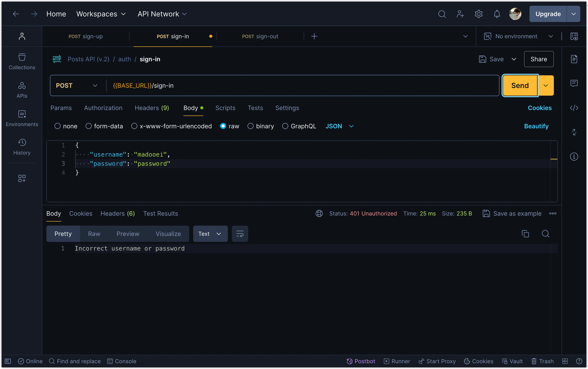
Task: Open the two-pane layout icon in status bar
Action: tap(565, 361)
